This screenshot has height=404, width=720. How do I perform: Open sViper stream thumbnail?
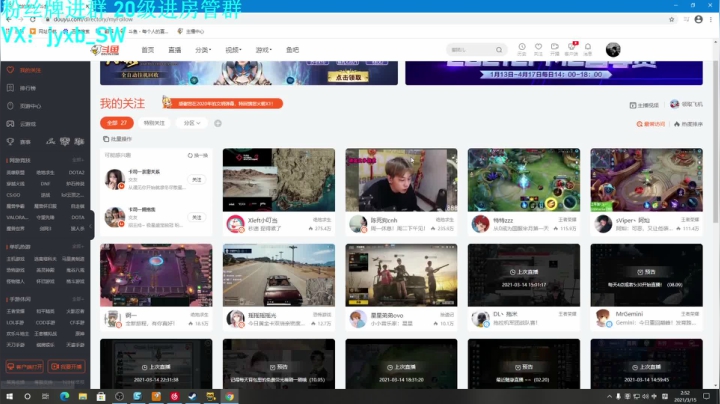[x=646, y=180]
